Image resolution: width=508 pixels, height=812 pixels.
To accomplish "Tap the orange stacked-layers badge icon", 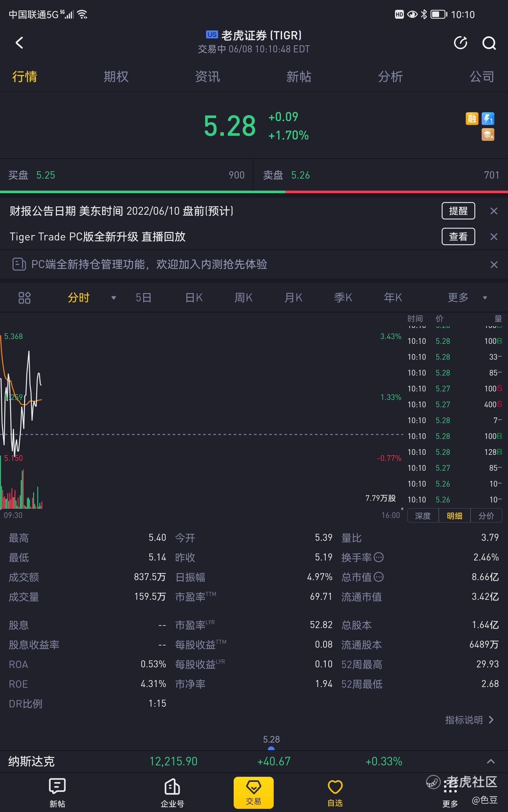I will pyautogui.click(x=488, y=134).
